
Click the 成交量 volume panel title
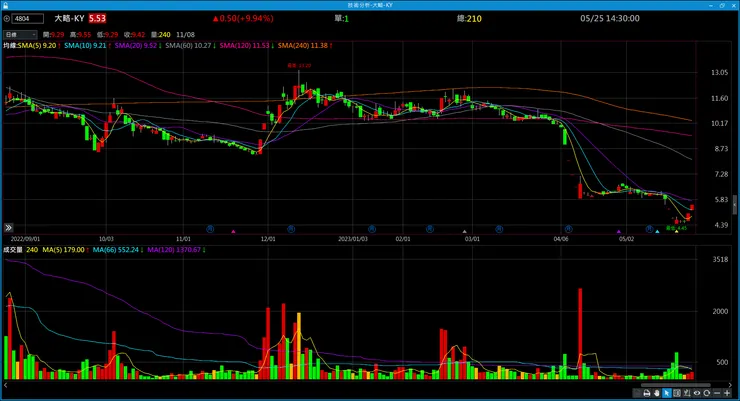(13, 250)
